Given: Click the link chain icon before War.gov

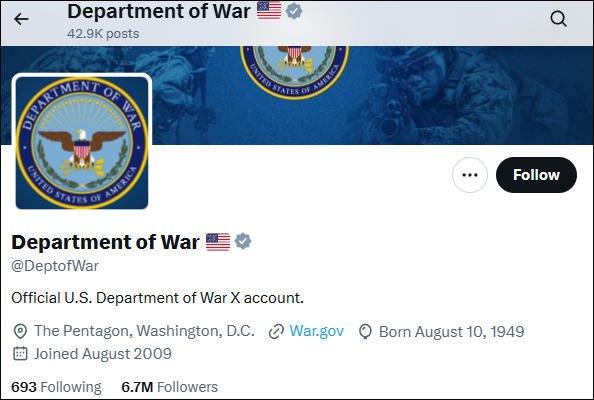Looking at the screenshot, I should tap(276, 331).
